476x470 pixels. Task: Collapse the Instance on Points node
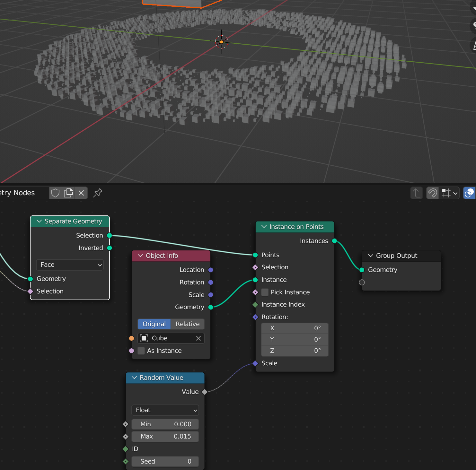pos(264,227)
